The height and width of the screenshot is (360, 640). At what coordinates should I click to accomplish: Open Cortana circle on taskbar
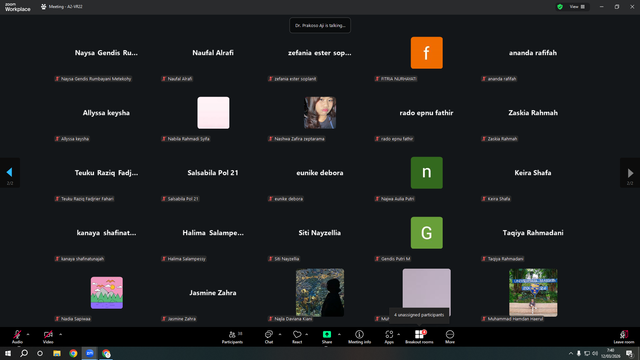(x=40, y=353)
